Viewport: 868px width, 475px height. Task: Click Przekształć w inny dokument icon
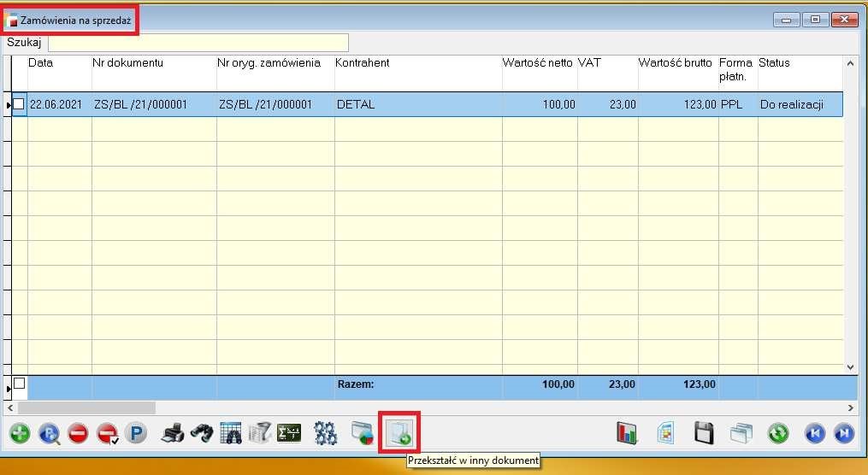point(399,433)
